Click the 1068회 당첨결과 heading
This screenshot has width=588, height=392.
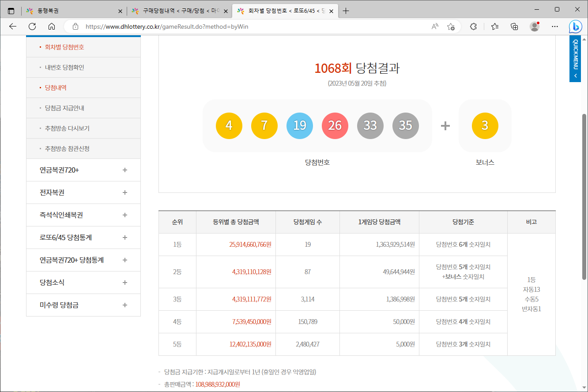tap(357, 68)
